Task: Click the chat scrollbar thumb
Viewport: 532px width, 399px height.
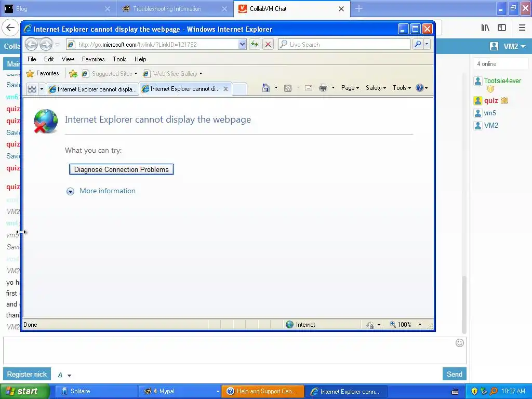Action: tap(464, 304)
